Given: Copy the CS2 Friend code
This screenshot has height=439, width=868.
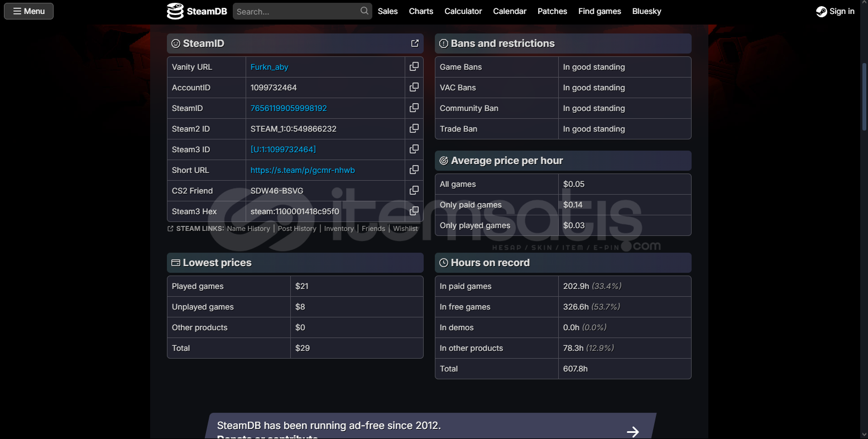Looking at the screenshot, I should coord(414,190).
